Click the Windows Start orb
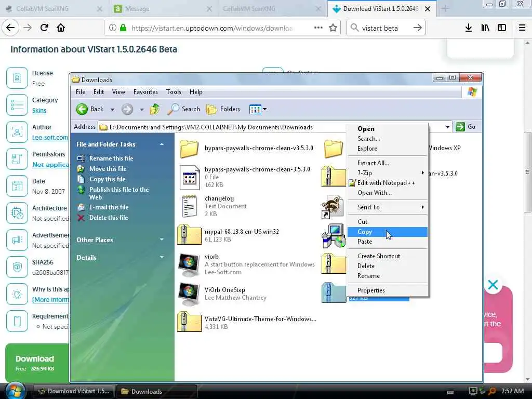Screen dimensions: 532x399 [15, 391]
